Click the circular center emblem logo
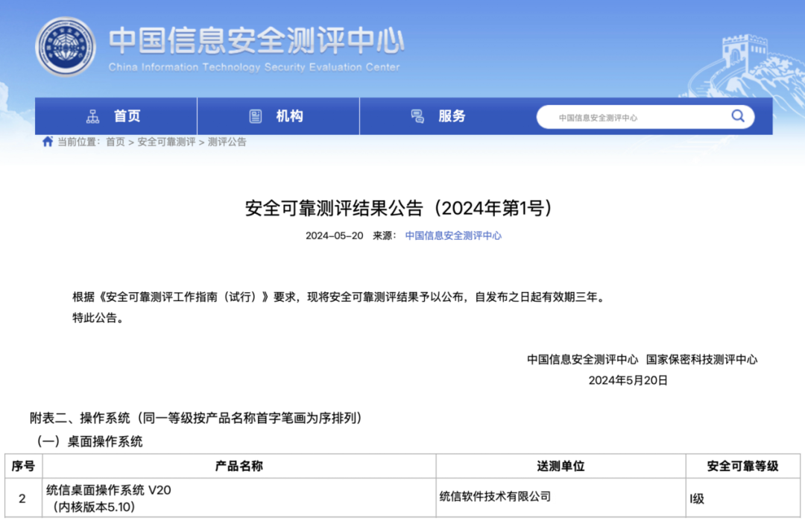Screen dimensions: 805x532 [65, 47]
